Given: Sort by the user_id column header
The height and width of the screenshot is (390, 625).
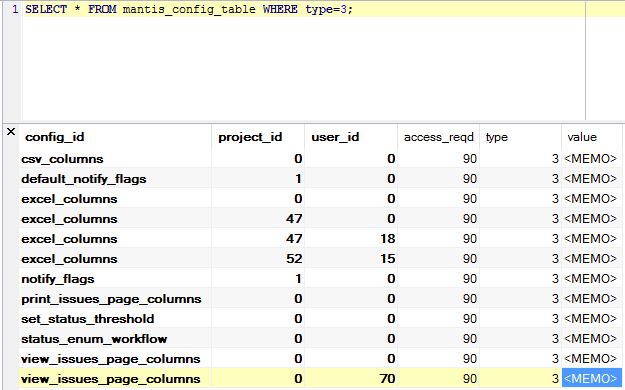Looking at the screenshot, I should pos(351,137).
